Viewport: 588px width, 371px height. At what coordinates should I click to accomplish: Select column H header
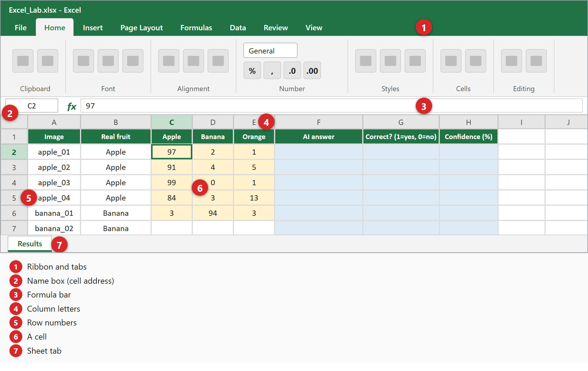469,122
